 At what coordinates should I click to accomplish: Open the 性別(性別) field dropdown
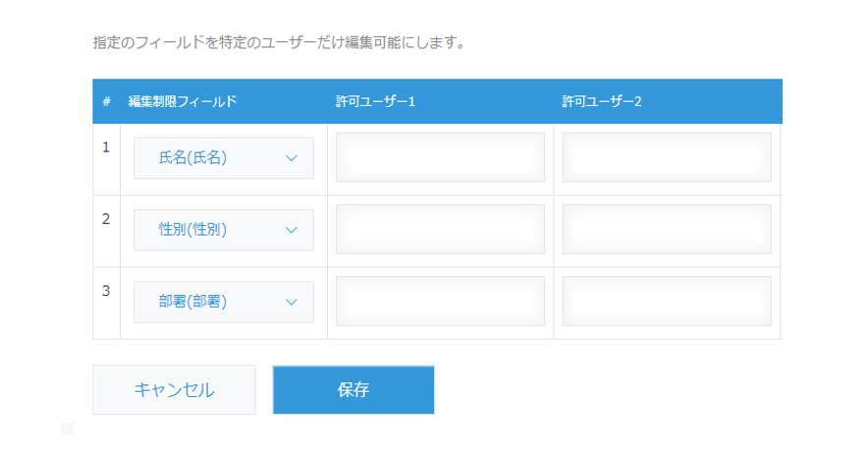click(224, 230)
